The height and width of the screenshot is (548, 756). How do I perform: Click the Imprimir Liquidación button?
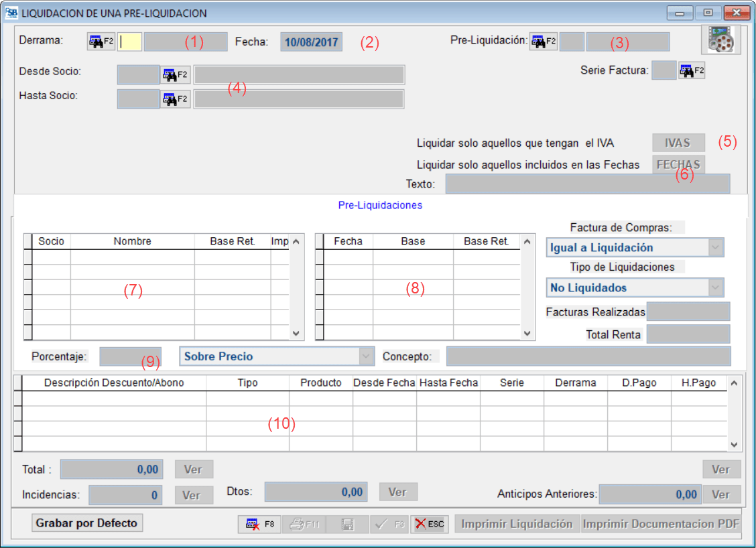517,524
